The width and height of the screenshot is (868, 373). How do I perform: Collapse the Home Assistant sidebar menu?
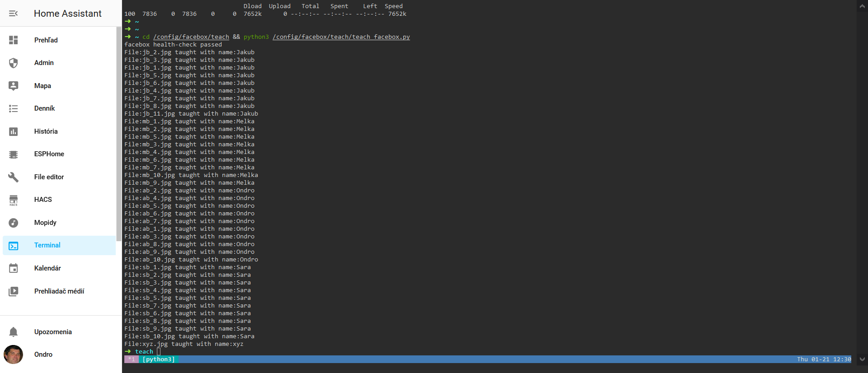[14, 14]
